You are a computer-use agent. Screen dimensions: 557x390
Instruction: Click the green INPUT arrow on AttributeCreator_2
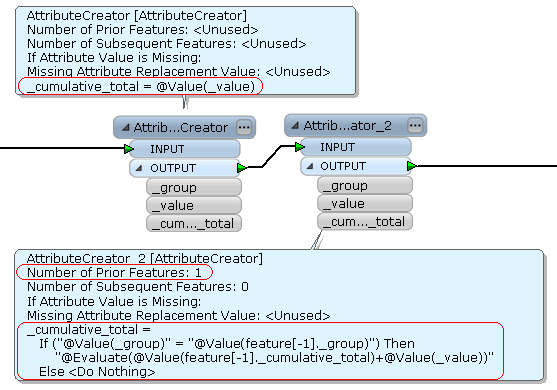click(x=300, y=147)
